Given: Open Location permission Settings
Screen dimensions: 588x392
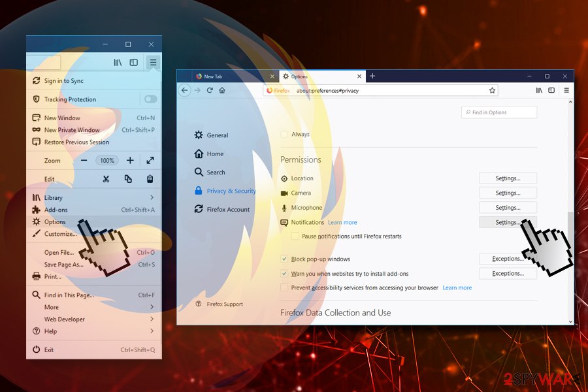Looking at the screenshot, I should [x=508, y=178].
